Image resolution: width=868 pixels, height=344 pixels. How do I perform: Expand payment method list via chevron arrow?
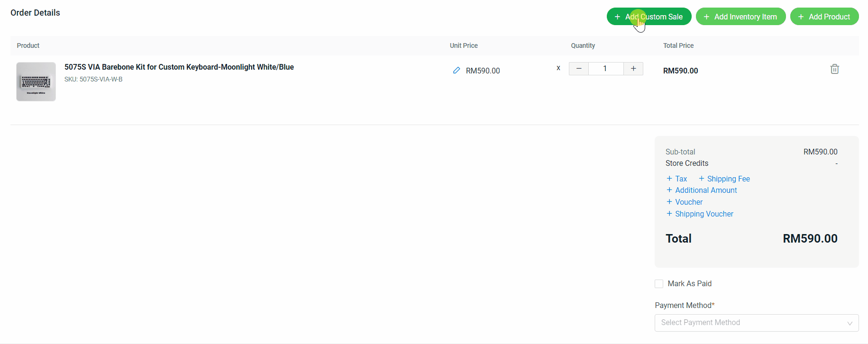pyautogui.click(x=850, y=323)
